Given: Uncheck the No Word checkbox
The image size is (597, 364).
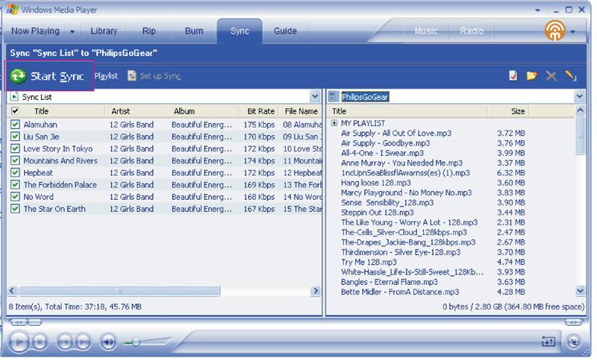Looking at the screenshot, I should 15,197.
